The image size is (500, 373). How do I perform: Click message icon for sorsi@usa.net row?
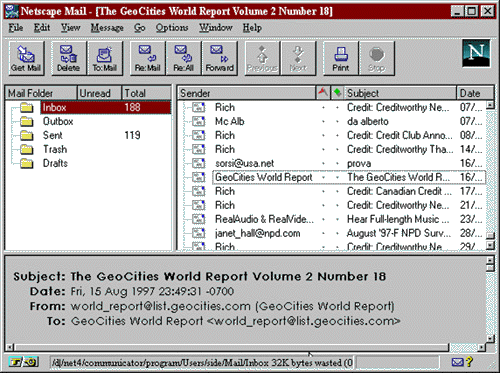pyautogui.click(x=199, y=163)
